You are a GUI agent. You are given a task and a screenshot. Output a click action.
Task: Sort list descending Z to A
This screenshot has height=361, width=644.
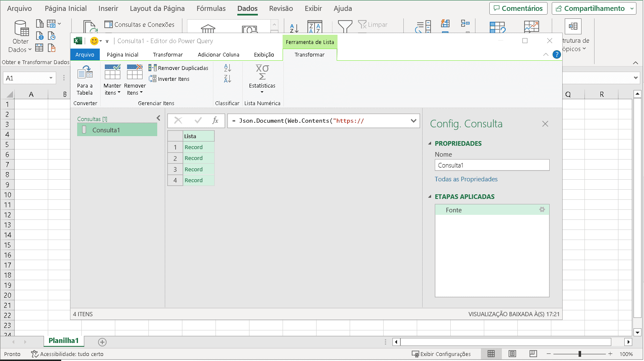pos(227,79)
